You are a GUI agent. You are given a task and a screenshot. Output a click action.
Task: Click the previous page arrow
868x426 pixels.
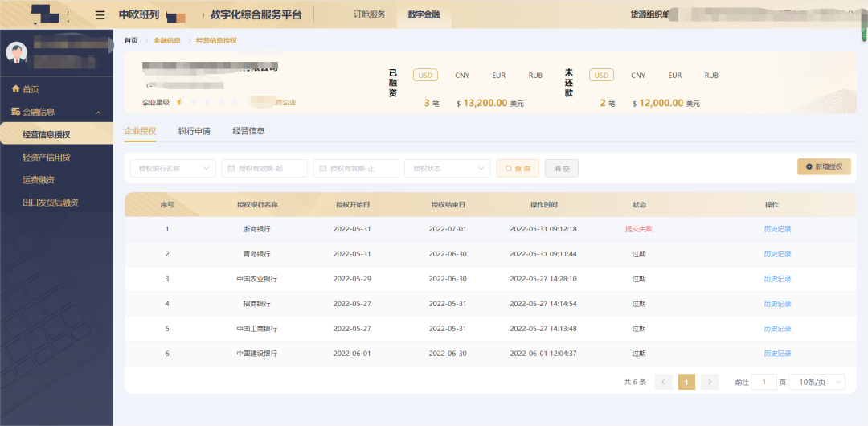[663, 382]
